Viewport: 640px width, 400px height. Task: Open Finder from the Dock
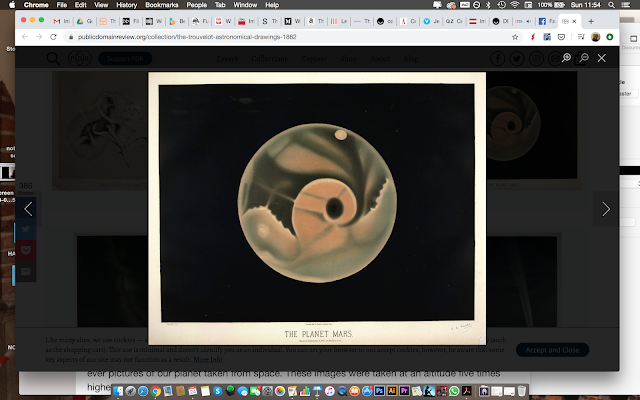tap(118, 391)
